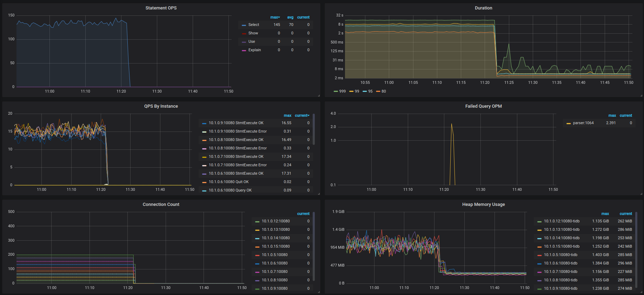Sort Heap Memory Usage legend by max
This screenshot has height=295, width=644.
pos(605,214)
